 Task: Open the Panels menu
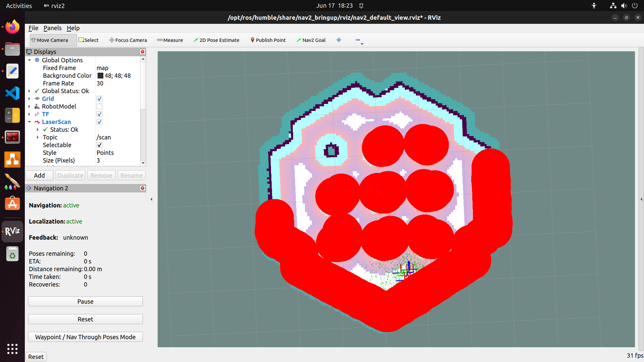[x=52, y=28]
